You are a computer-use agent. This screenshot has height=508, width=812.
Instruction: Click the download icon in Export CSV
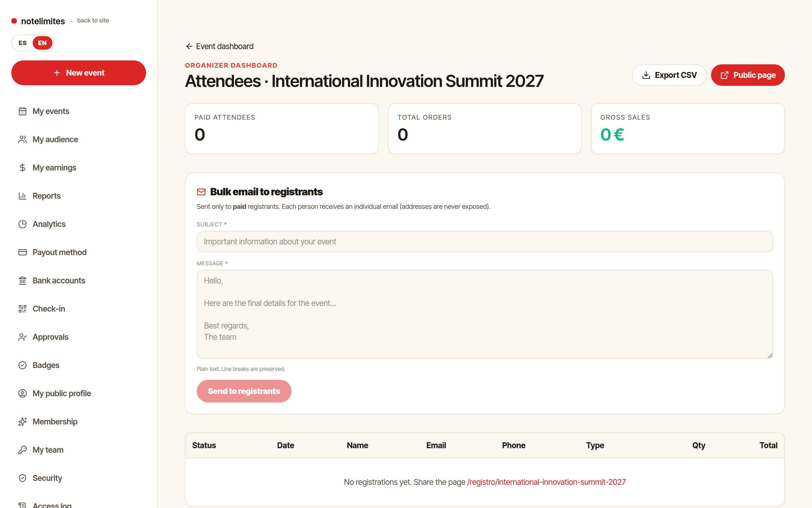click(x=646, y=75)
